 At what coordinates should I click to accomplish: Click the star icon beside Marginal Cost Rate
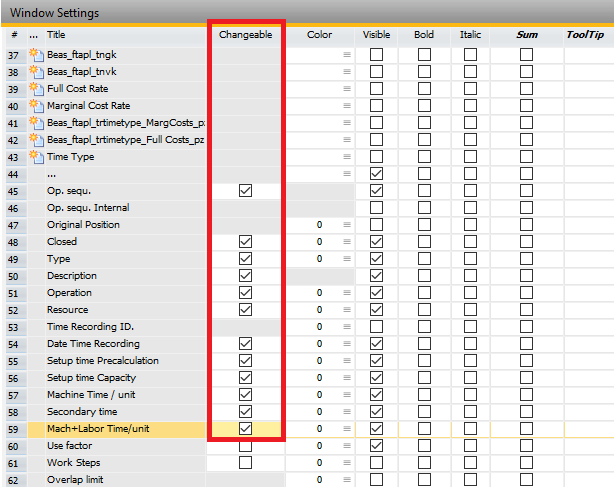click(x=38, y=106)
